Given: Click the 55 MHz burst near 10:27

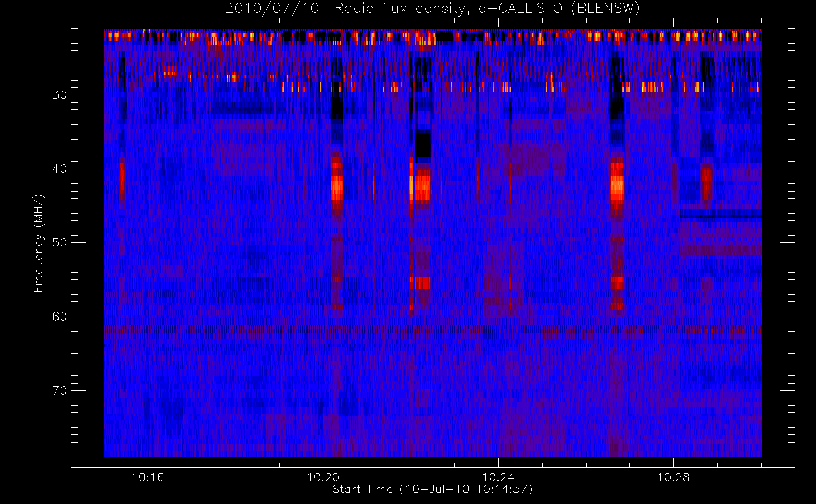Looking at the screenshot, I should 617,283.
